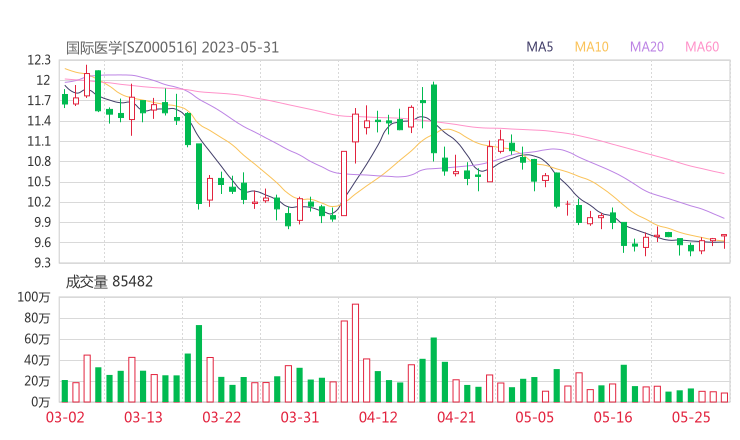Screen dimensions: 740x440
Task: Click the 60万 volume axis label
Action: pos(37,339)
